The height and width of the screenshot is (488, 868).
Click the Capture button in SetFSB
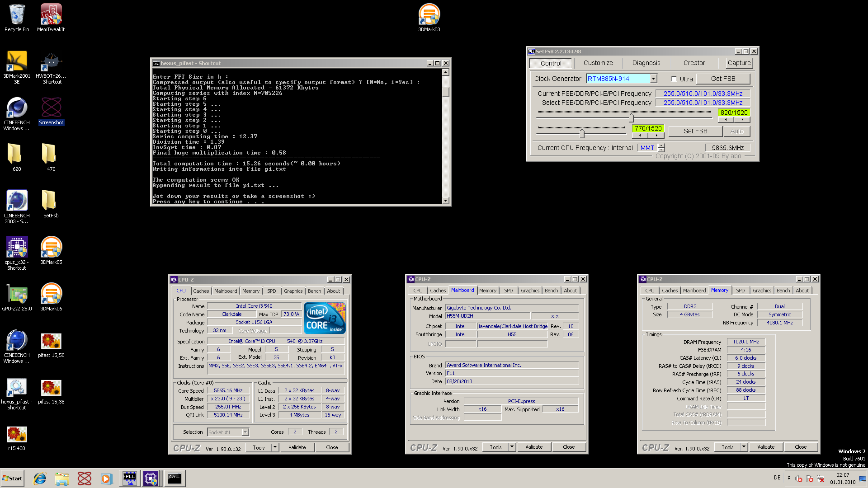coord(739,63)
